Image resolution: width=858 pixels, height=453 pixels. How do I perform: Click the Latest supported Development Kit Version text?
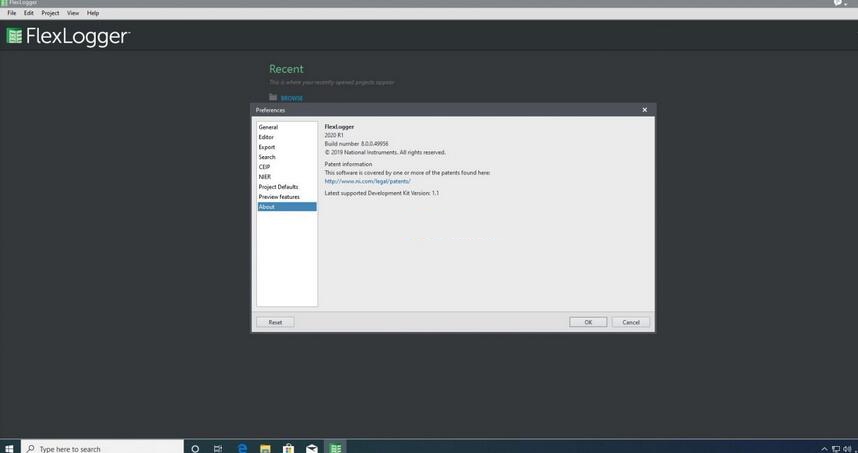click(x=381, y=193)
